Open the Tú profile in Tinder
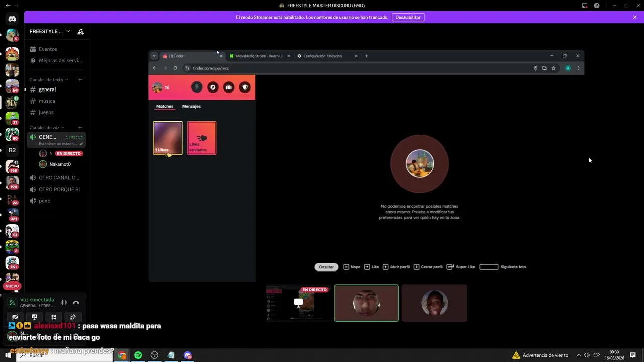The image size is (644, 362). click(x=161, y=87)
